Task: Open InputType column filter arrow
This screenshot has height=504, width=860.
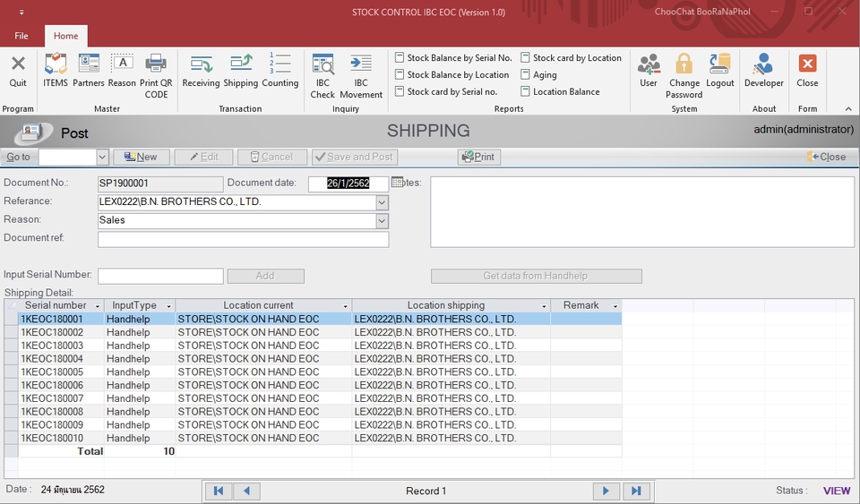Action: (x=168, y=306)
